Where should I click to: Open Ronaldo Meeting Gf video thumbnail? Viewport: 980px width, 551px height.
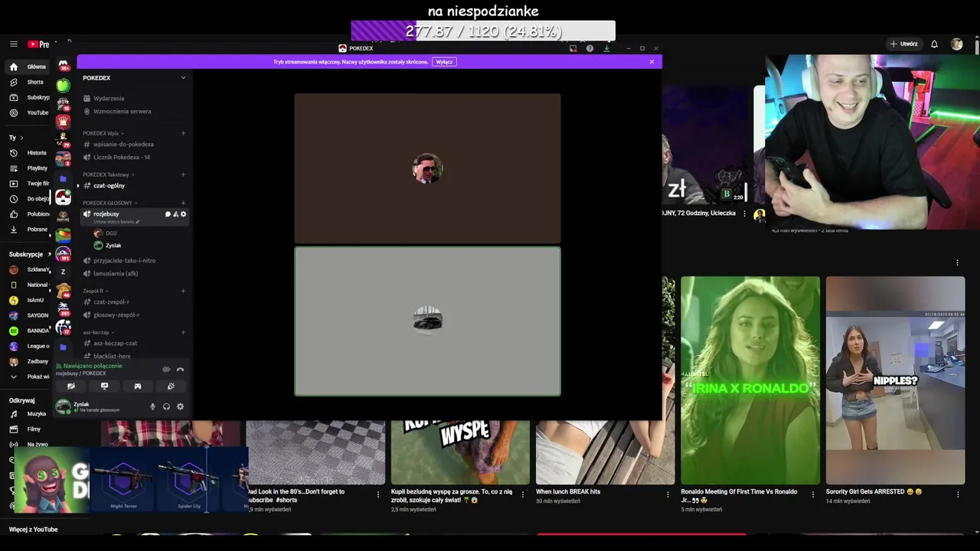click(750, 380)
